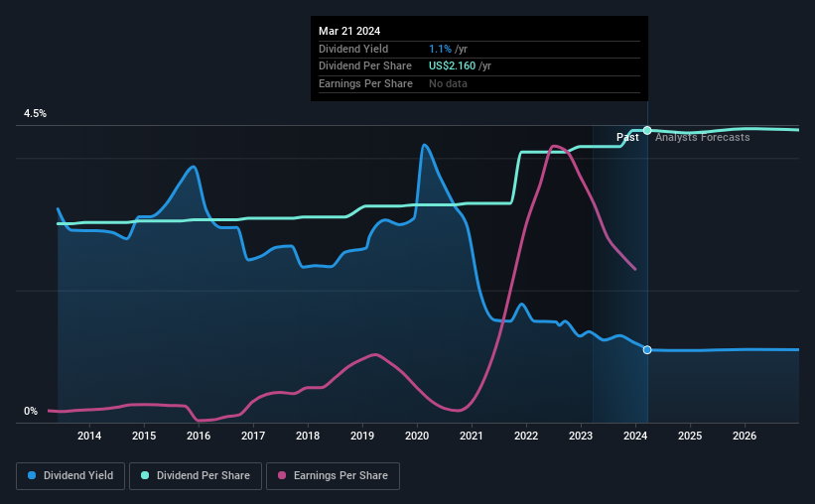Click the US$2.160 dividend per share value

tap(453, 66)
